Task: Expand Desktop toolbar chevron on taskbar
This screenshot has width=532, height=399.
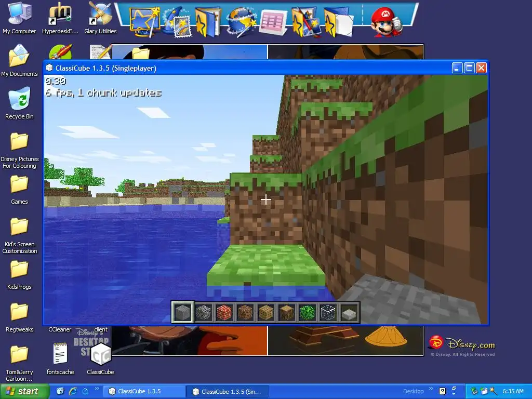Action: (431, 389)
